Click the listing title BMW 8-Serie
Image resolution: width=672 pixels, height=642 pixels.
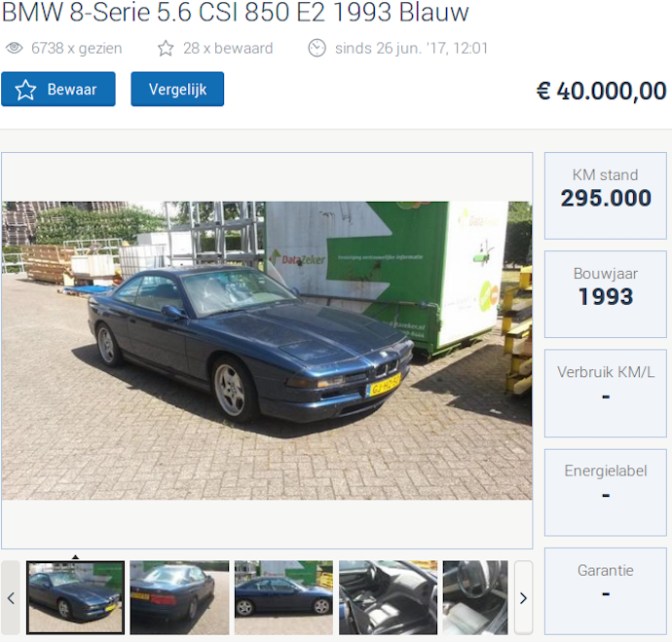(236, 12)
